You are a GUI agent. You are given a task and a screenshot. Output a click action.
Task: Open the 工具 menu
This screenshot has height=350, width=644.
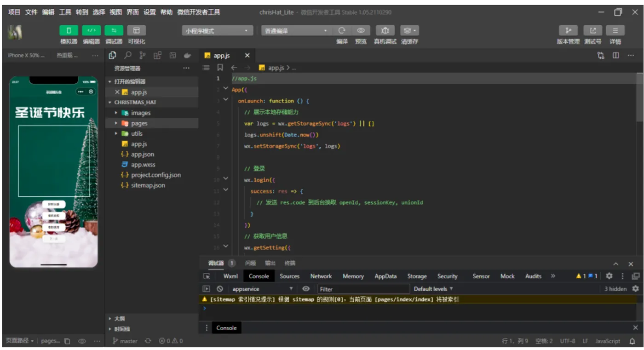click(x=65, y=12)
